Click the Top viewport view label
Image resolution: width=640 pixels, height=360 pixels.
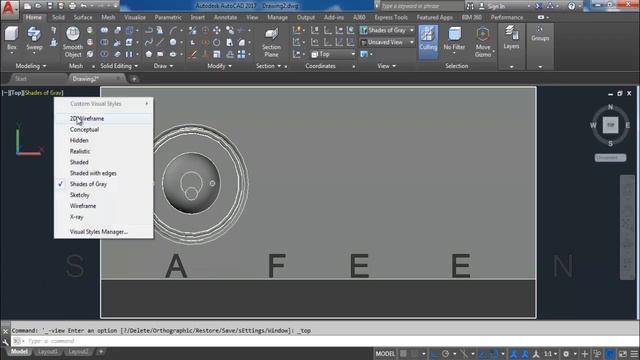[16, 93]
